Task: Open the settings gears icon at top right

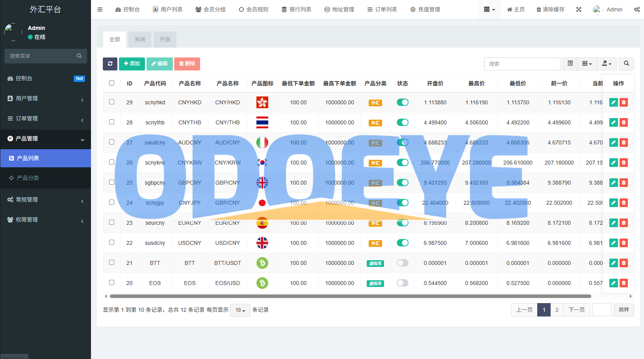Action: pos(637,9)
